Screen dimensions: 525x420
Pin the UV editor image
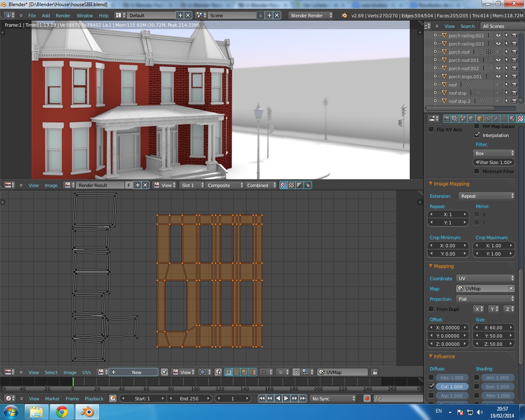click(x=164, y=372)
